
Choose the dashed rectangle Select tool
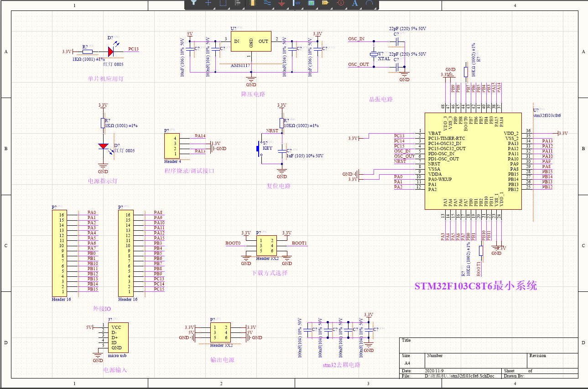[223, 3]
